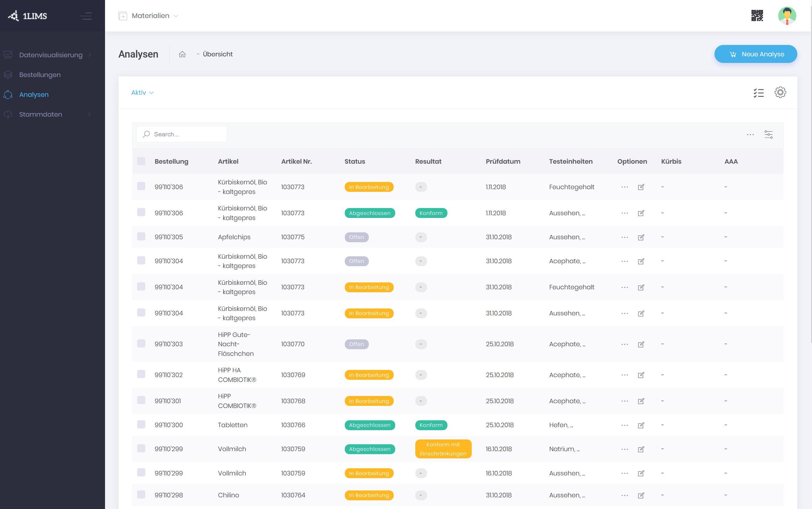Click the edit icon for HiPP COMBIOTIK® row

[641, 401]
